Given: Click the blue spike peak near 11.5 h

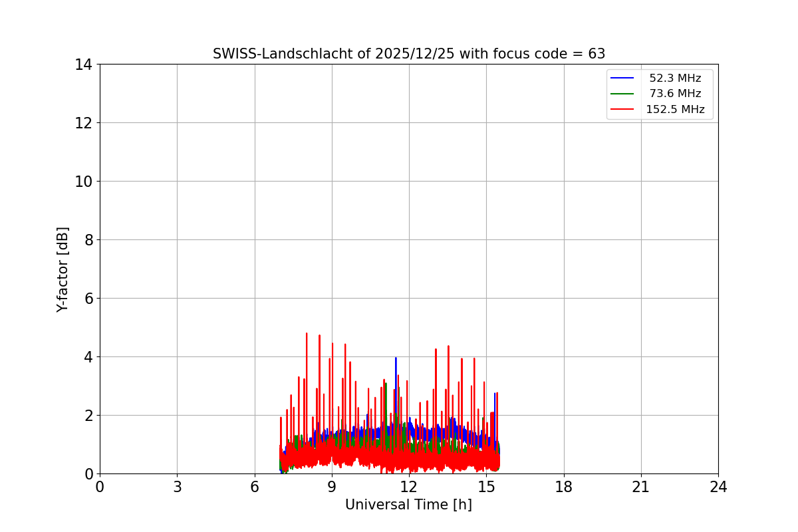Looking at the screenshot, I should [396, 358].
